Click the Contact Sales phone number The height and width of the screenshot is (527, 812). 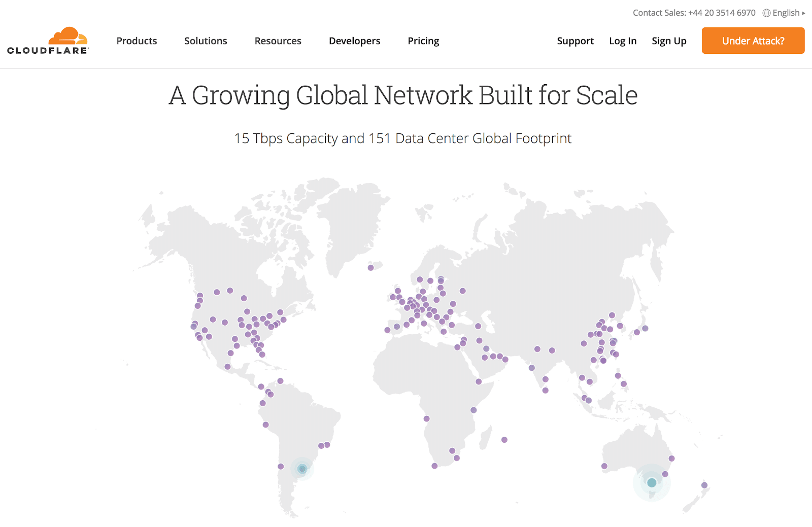722,13
